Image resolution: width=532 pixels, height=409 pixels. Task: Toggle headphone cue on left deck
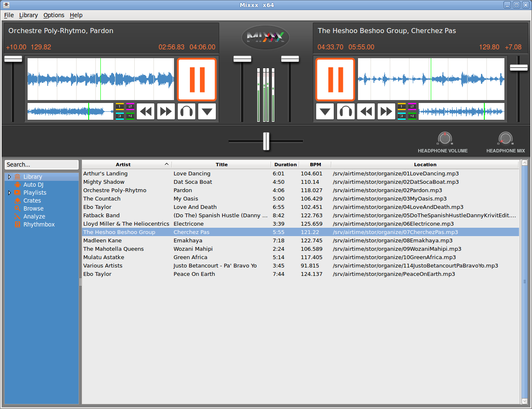click(x=187, y=111)
